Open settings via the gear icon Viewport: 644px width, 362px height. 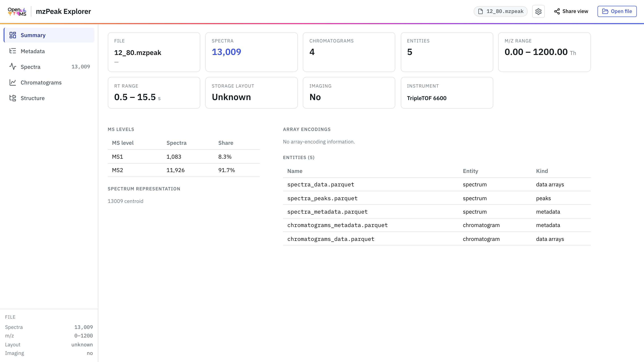(538, 11)
